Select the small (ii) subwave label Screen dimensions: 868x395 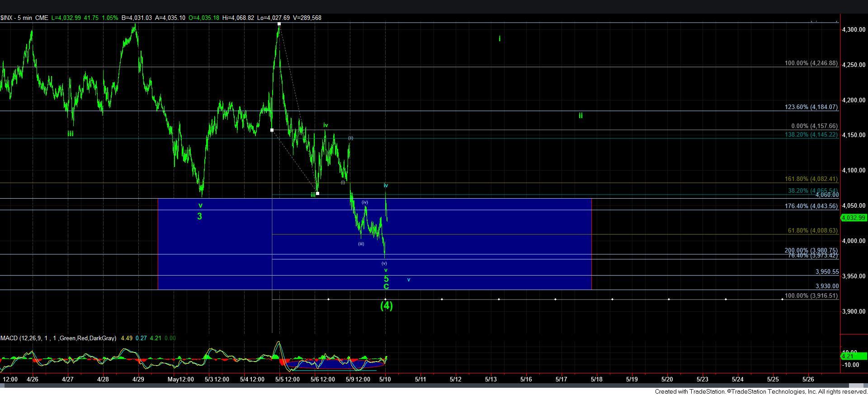coord(350,138)
